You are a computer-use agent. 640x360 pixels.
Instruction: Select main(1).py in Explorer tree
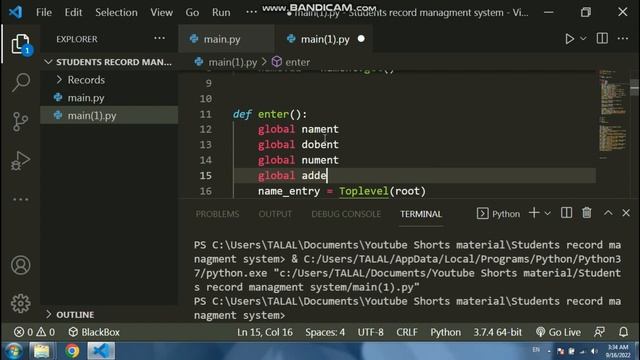tap(109, 116)
